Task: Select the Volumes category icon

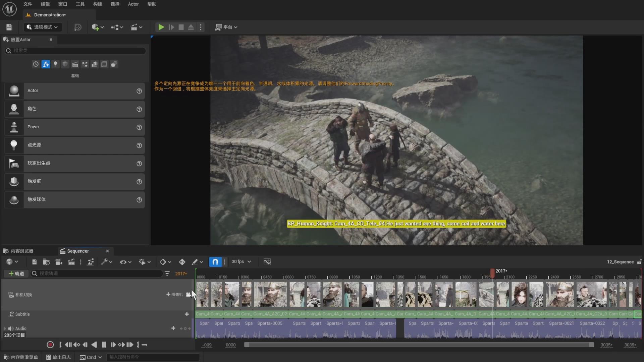Action: [104, 64]
